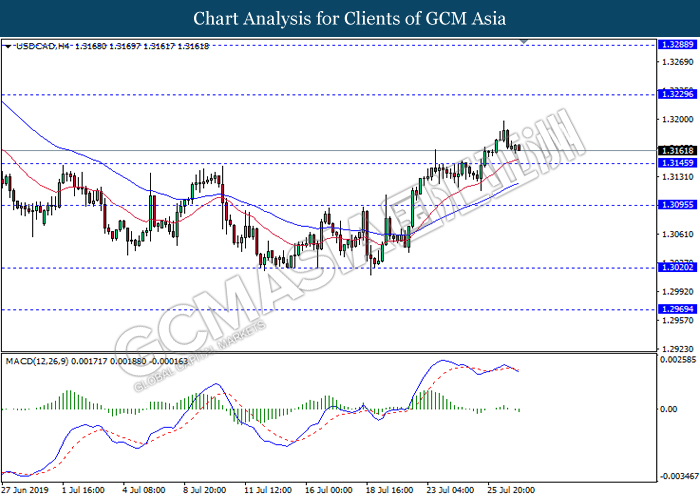Click the triangle icon before USDCAD,H4
The height and width of the screenshot is (500, 700).
pos(9,46)
